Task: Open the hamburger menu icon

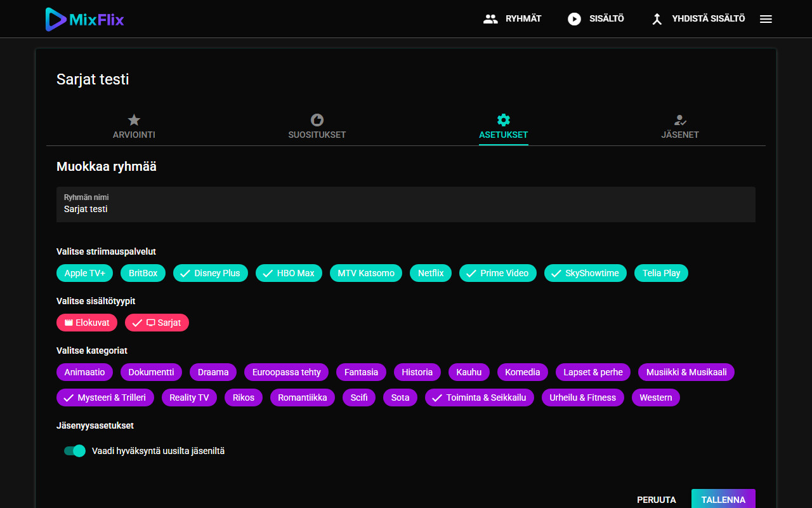Action: 766,19
